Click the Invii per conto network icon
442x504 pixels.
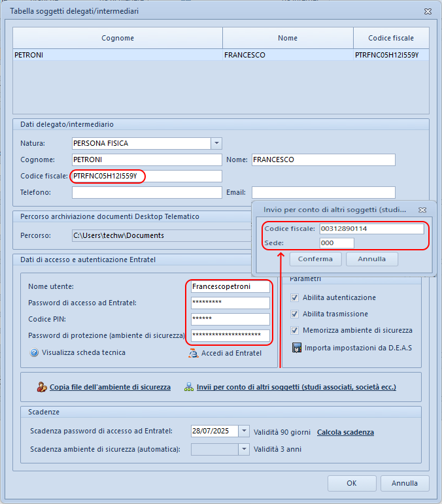tap(189, 387)
